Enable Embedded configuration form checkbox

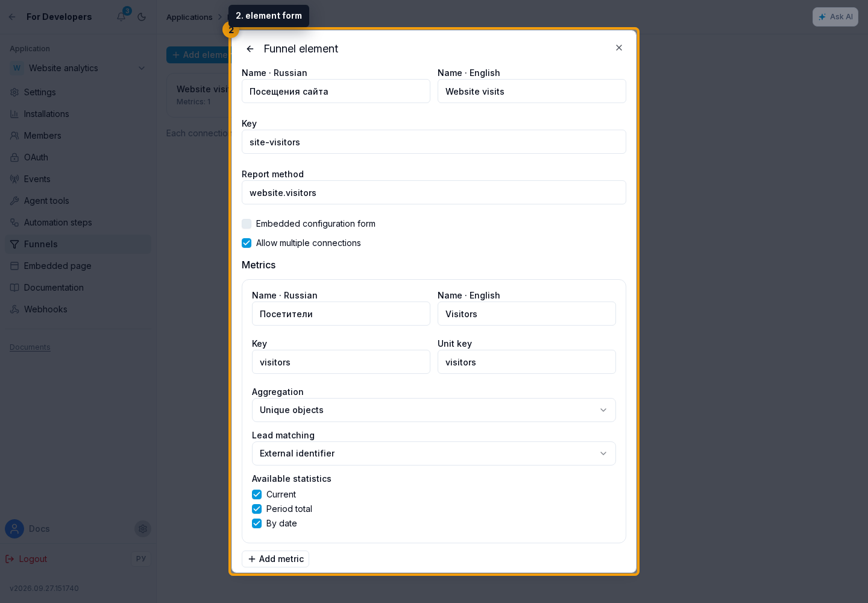pos(247,224)
